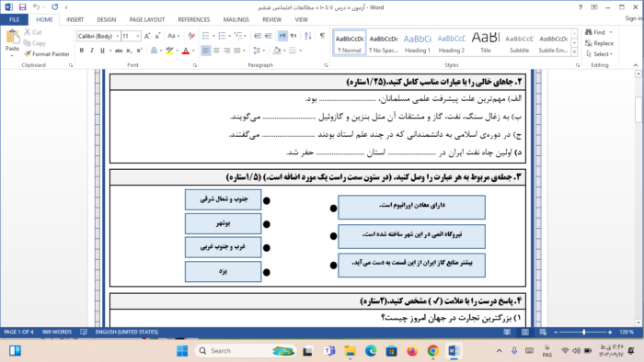
Task: Open the font size dropdown
Action: [138, 36]
